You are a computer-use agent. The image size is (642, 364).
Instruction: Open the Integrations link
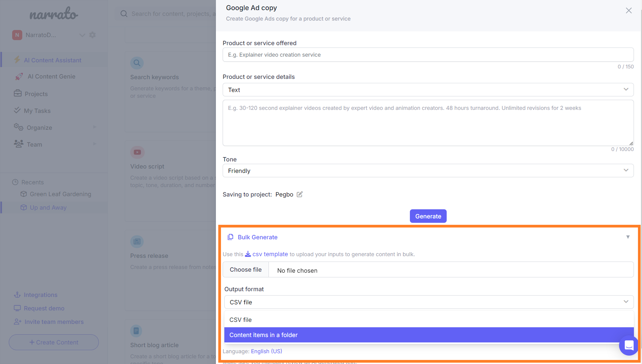coord(40,295)
